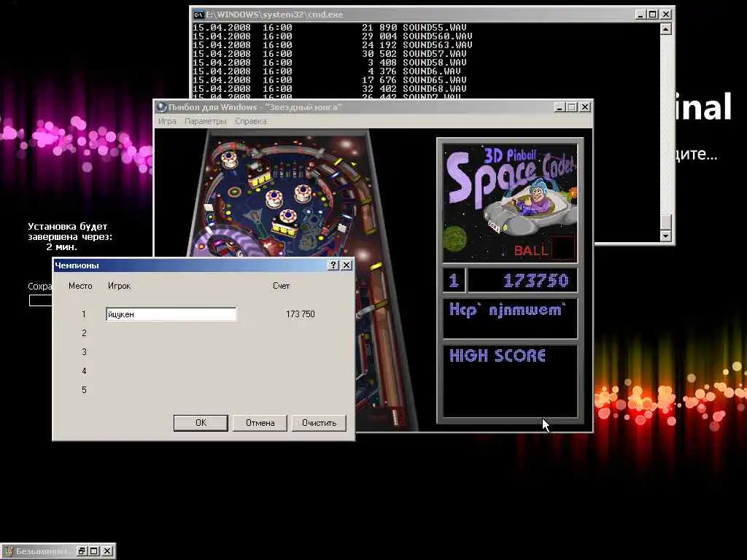Maximize the minimized Безымянный window

tap(94, 551)
